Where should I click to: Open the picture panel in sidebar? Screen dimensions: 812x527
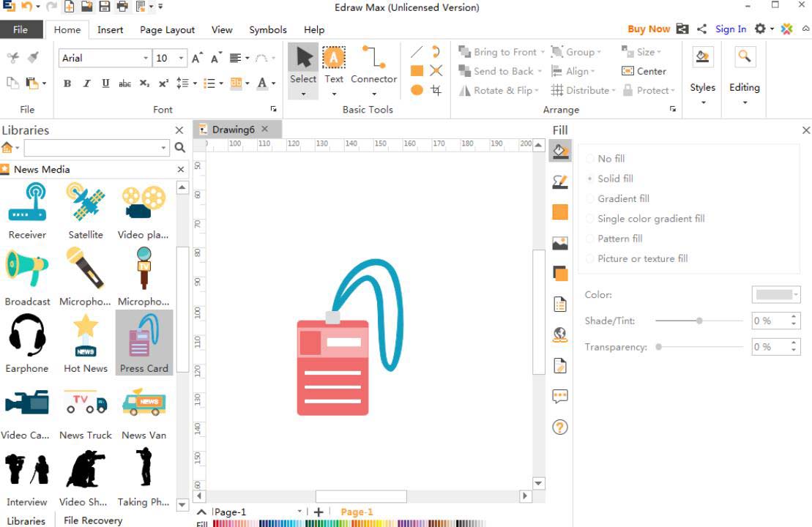click(560, 243)
